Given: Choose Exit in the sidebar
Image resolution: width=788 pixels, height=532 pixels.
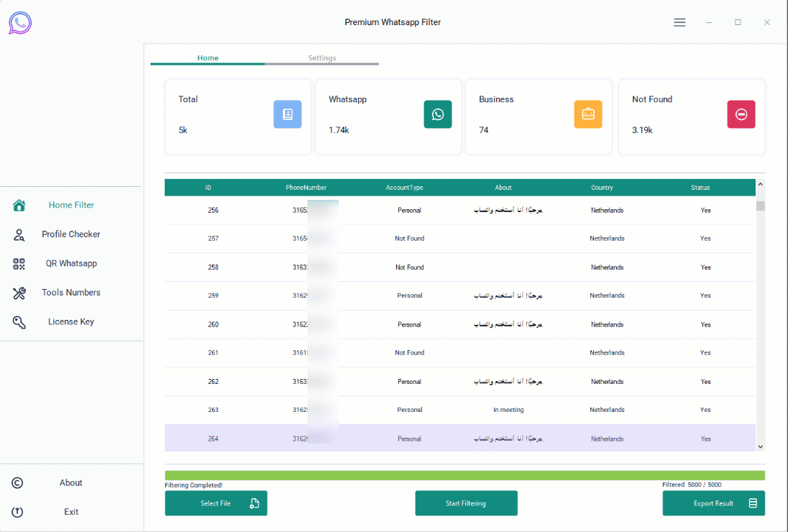Looking at the screenshot, I should coord(71,512).
